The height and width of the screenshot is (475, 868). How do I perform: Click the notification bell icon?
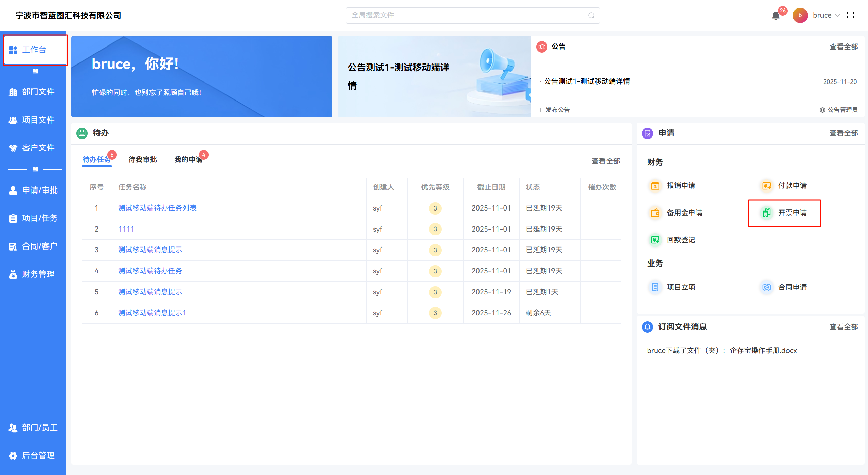tap(776, 16)
